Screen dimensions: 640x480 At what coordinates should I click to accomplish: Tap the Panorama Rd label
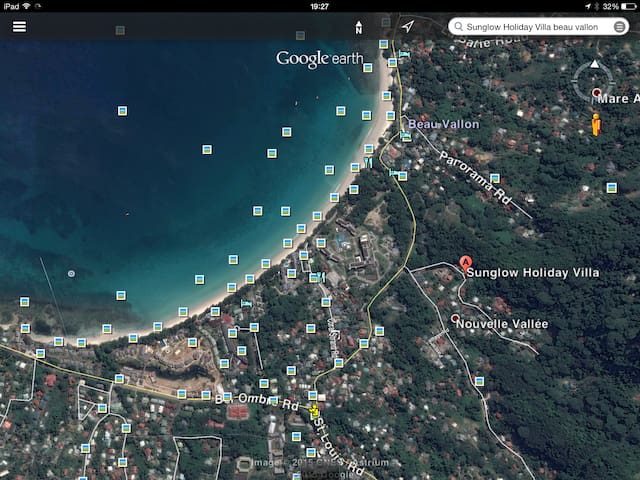point(475,178)
